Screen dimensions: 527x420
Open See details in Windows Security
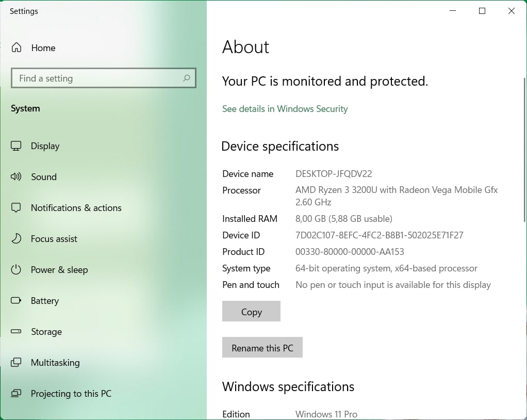(x=285, y=109)
